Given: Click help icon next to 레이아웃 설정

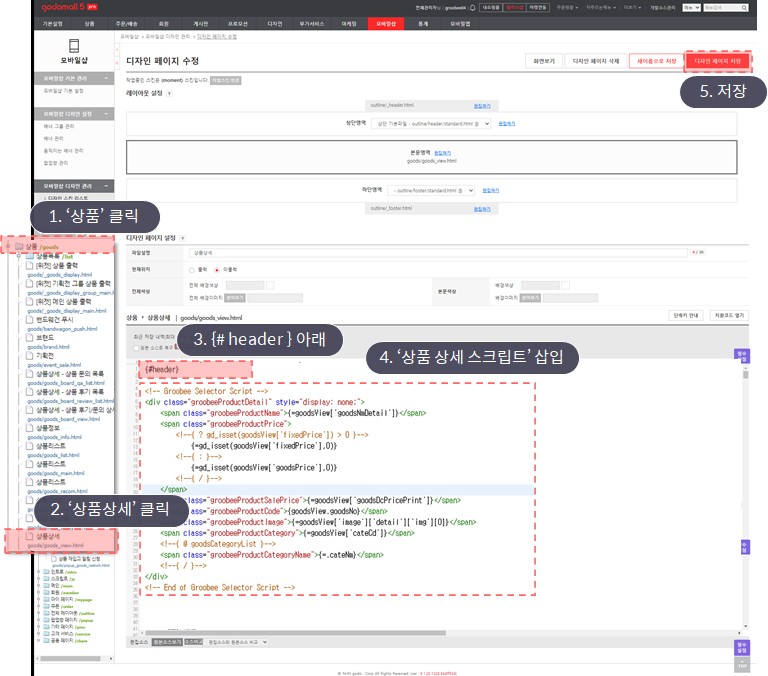Looking at the screenshot, I should point(169,94).
